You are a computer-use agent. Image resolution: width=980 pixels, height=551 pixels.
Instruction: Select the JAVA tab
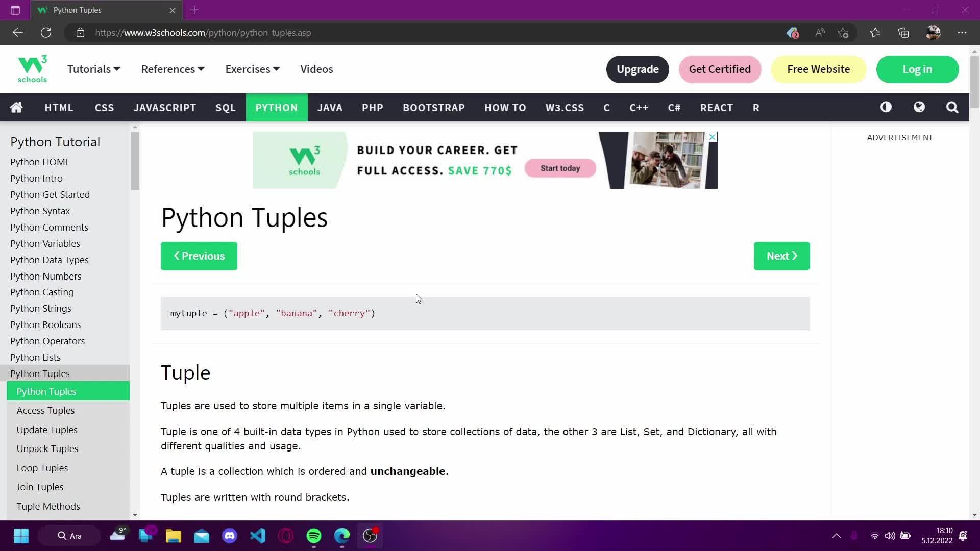tap(330, 108)
